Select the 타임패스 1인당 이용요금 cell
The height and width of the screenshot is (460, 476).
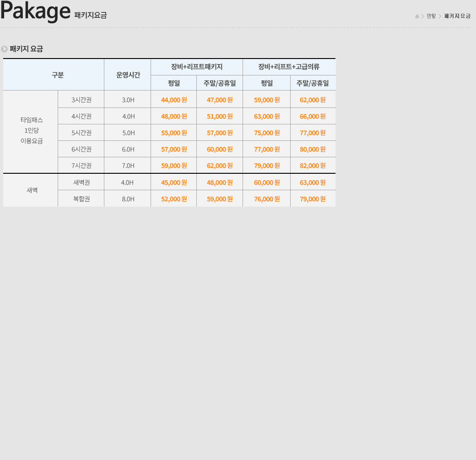click(31, 132)
